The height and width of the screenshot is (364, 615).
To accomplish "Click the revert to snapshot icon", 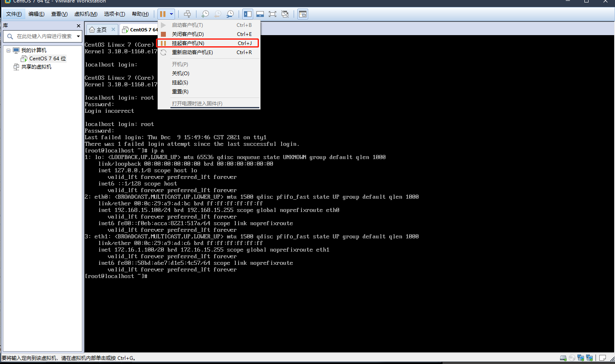I will click(x=218, y=14).
